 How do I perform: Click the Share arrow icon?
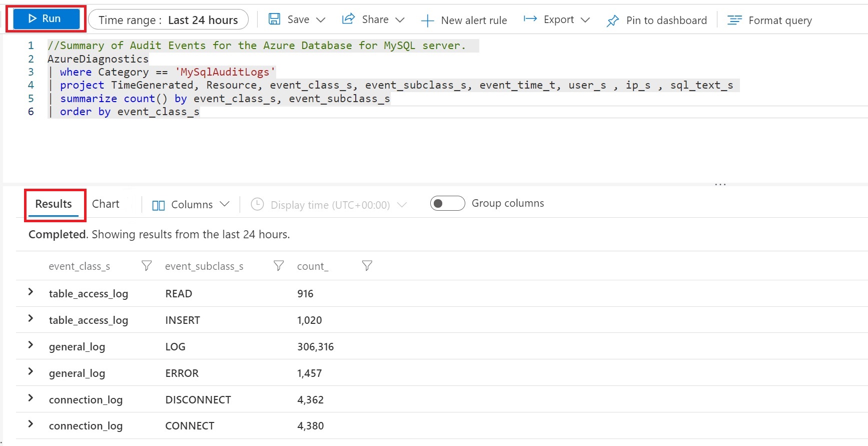(x=348, y=19)
